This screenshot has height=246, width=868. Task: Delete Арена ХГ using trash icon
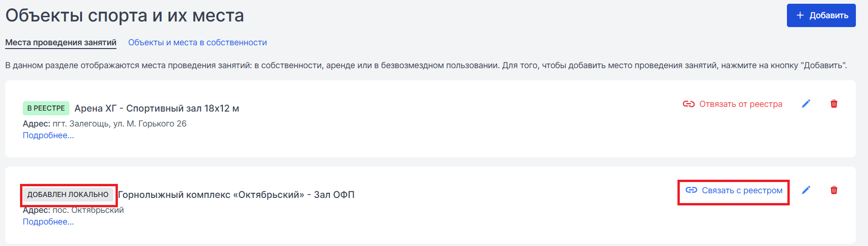click(x=834, y=104)
